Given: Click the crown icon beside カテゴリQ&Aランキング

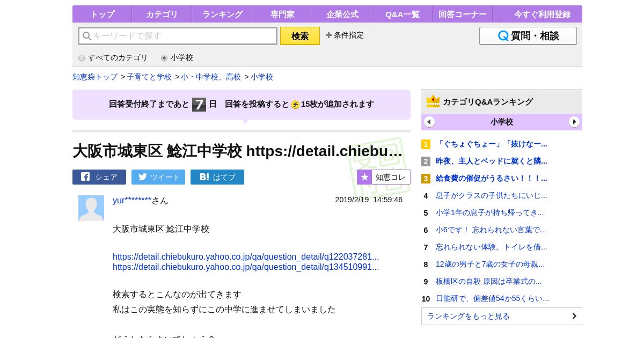Looking at the screenshot, I should [433, 101].
